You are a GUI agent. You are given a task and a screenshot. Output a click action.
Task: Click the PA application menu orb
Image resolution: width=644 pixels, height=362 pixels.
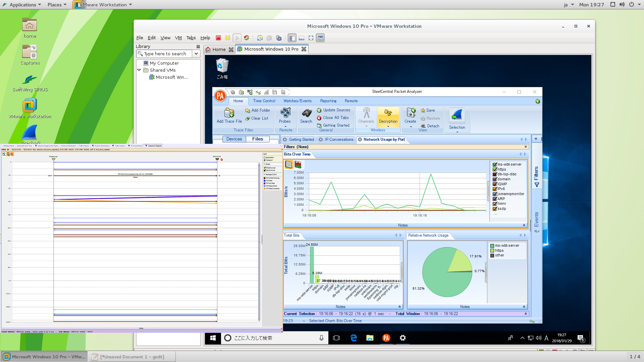coord(220,96)
